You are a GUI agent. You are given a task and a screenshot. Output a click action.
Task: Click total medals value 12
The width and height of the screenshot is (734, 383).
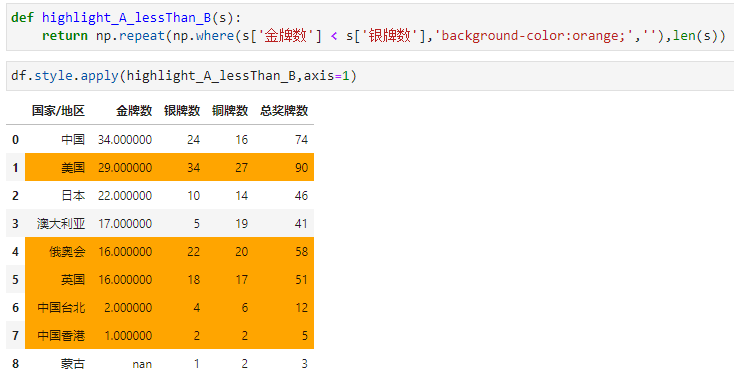[x=301, y=308]
